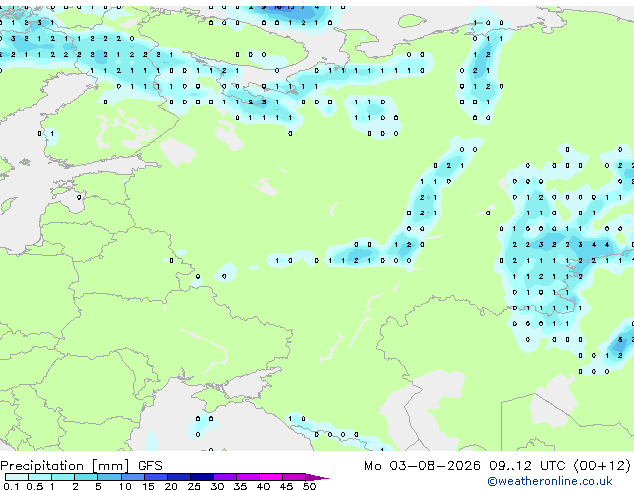
Task: Click the legend label '30'
Action: (x=217, y=486)
